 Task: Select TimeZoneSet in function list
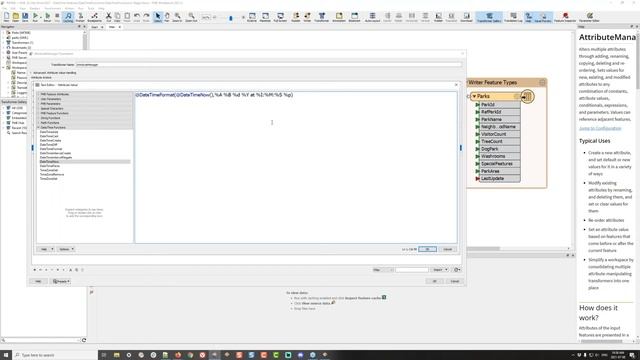pyautogui.click(x=49, y=179)
